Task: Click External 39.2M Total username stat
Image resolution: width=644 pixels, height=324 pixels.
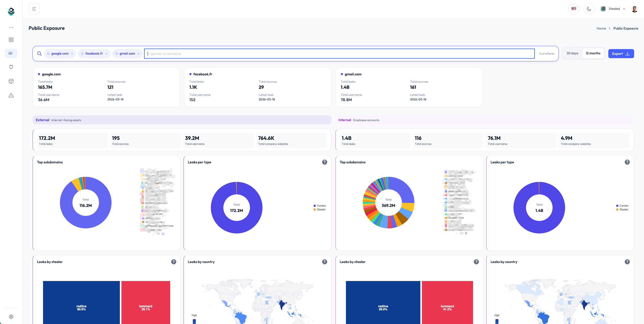Action: click(x=218, y=140)
